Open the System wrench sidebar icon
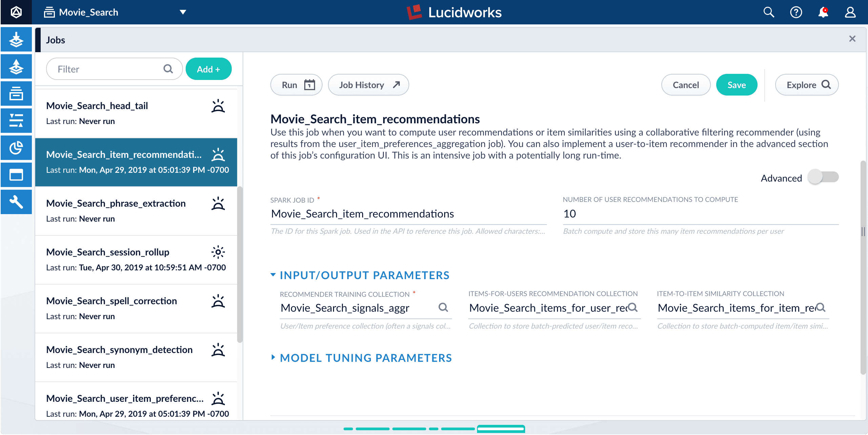 pyautogui.click(x=16, y=202)
